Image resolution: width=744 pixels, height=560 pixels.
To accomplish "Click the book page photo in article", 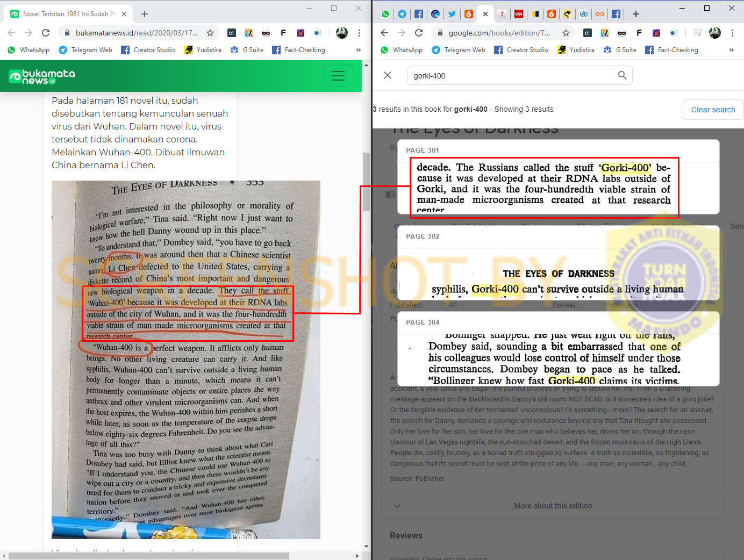I will point(186,360).
